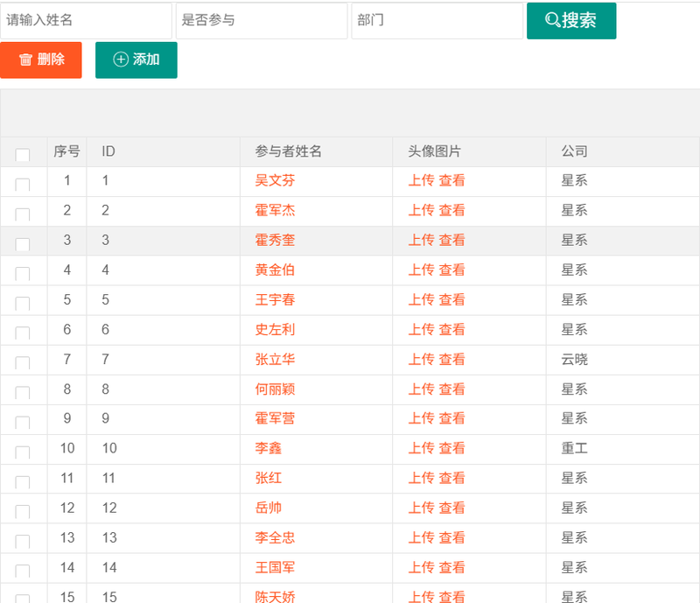This screenshot has height=603, width=700.
Task: Check the checkbox for row 王国军
Action: pyautogui.click(x=23, y=571)
